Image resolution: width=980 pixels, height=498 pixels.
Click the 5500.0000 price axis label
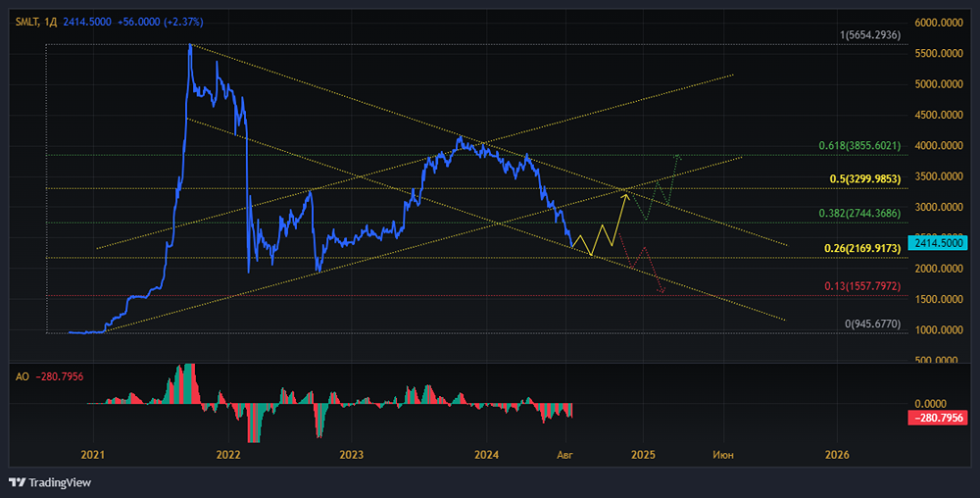940,54
